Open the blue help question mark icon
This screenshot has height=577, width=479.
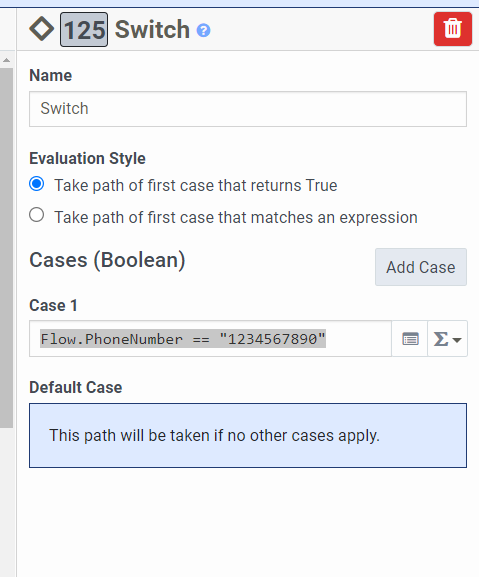pos(203,30)
